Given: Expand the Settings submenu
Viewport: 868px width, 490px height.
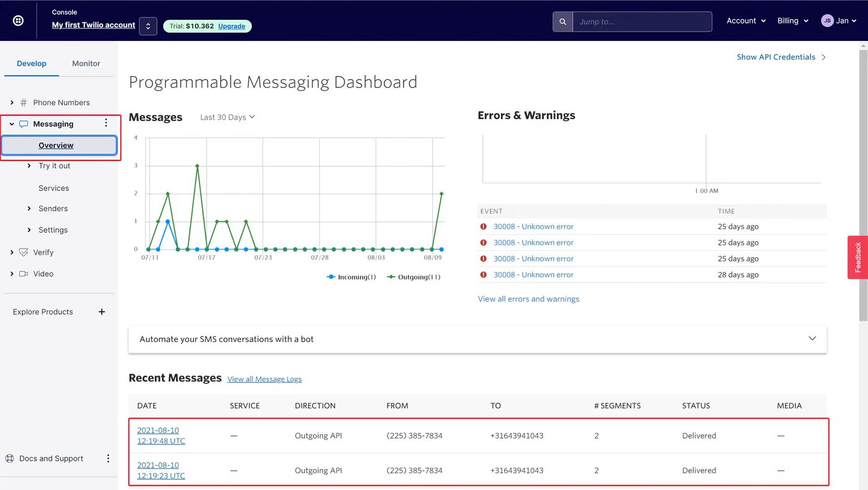Looking at the screenshot, I should 29,229.
